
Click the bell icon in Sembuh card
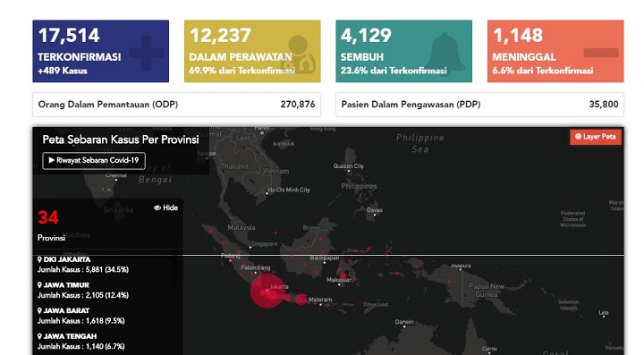(x=445, y=54)
